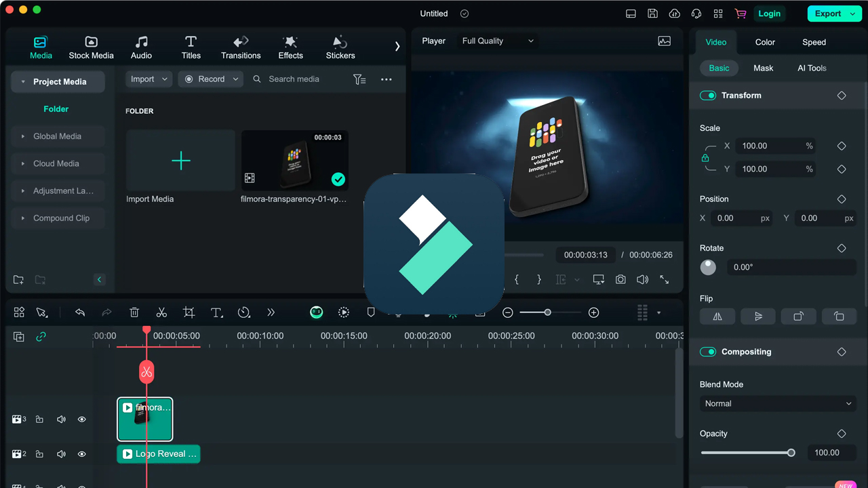Viewport: 868px width, 488px height.
Task: Show more tabs with the right chevron
Action: pyautogui.click(x=397, y=47)
